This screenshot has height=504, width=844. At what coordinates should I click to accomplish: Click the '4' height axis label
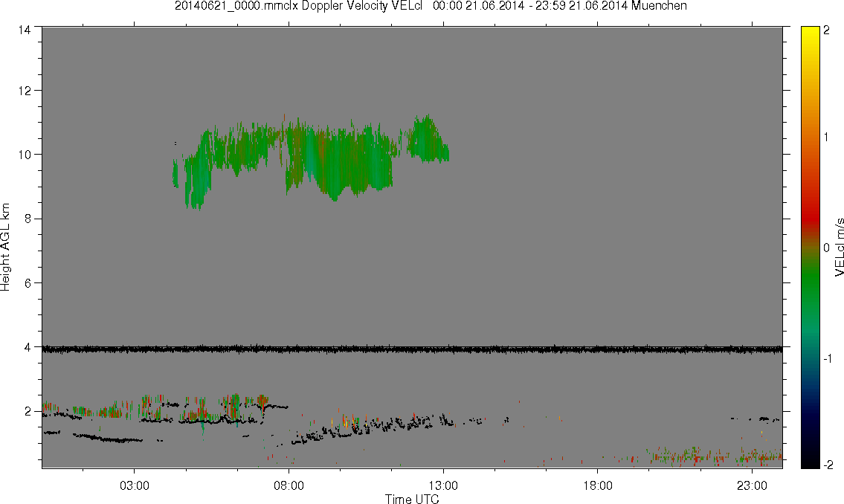coord(27,347)
